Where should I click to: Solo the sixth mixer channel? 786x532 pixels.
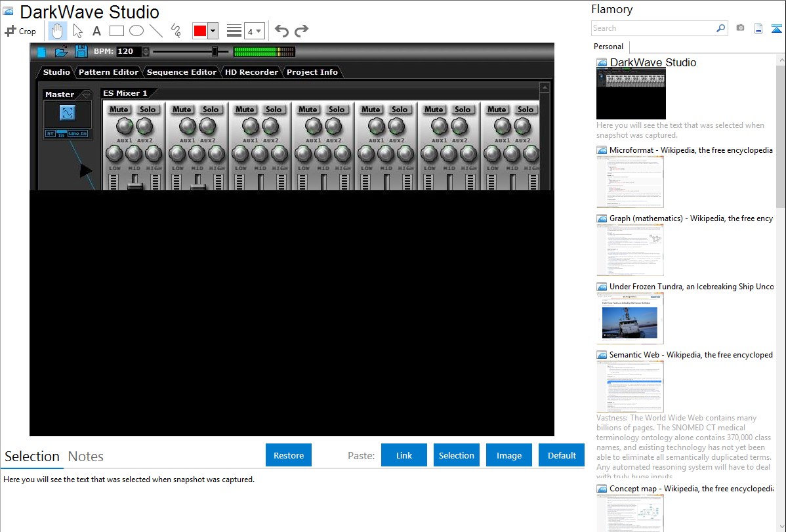tap(462, 110)
